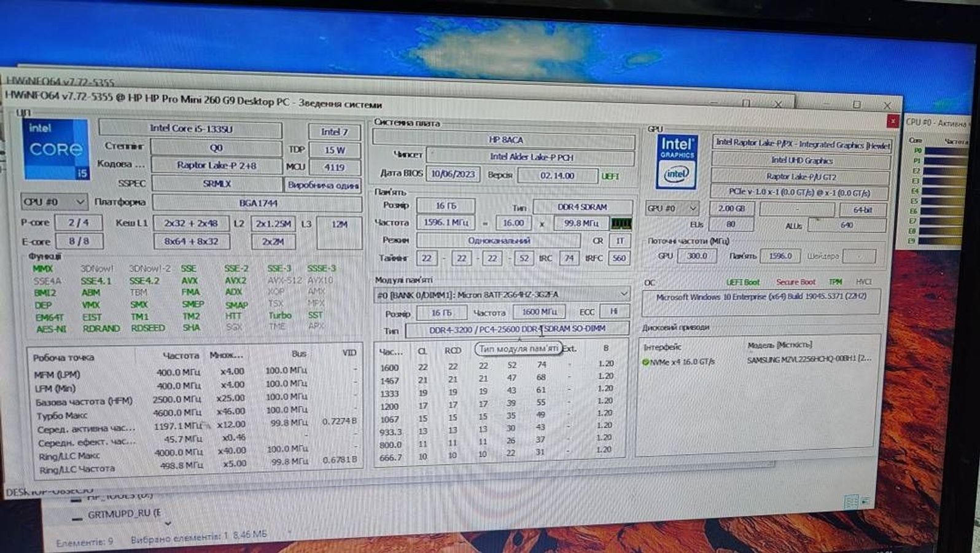Click the Intel 7 process button
This screenshot has height=553, width=980.
[x=334, y=131]
